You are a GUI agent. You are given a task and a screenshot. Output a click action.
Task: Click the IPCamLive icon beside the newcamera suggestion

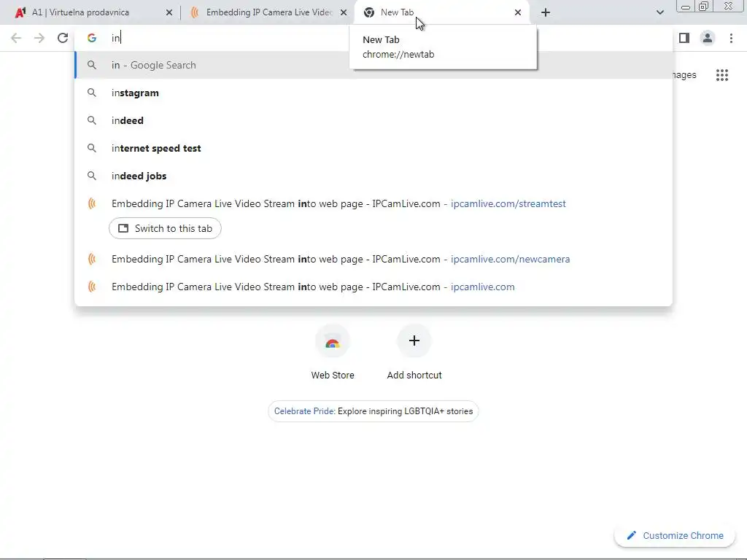tap(92, 259)
